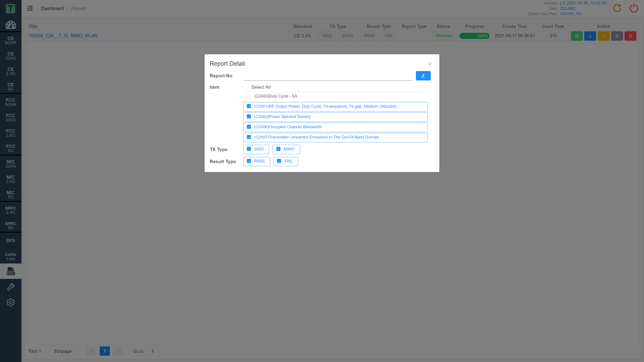Open the DOC report icon in sidebar

click(11, 271)
